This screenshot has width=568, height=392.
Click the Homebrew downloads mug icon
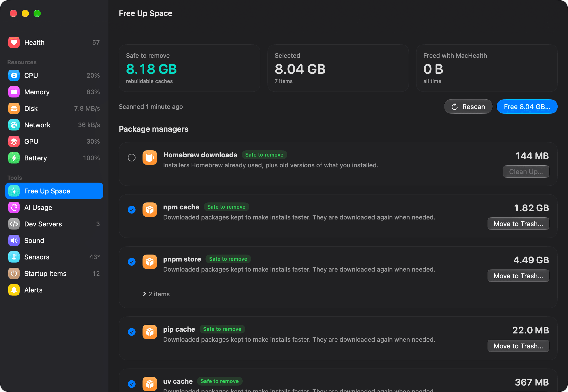[150, 158]
